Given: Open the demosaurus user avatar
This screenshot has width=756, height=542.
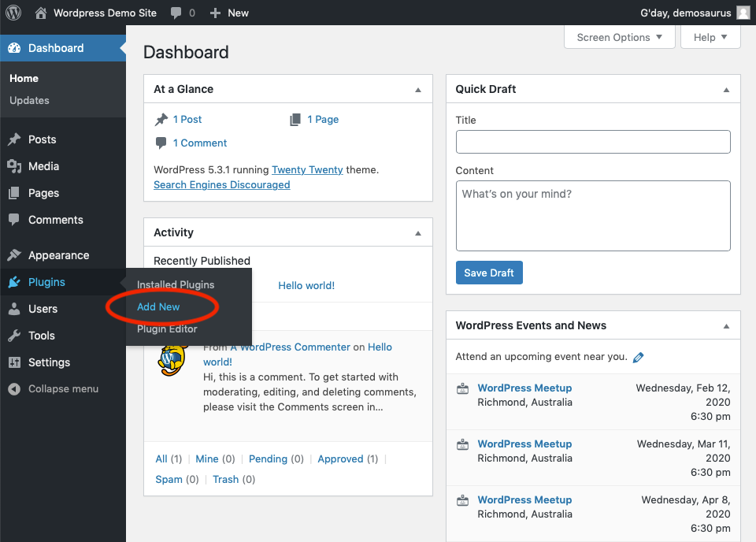Looking at the screenshot, I should [743, 13].
